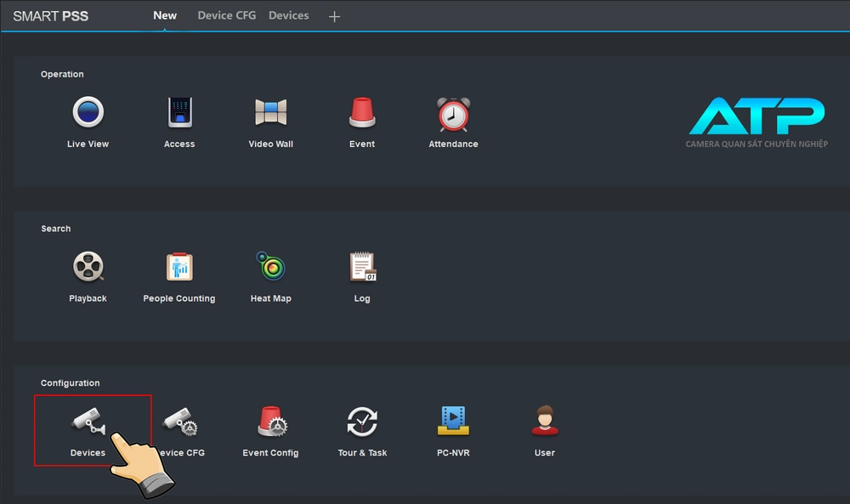Click the plus button to add tab
Viewport: 850px width, 504px height.
coord(334,16)
